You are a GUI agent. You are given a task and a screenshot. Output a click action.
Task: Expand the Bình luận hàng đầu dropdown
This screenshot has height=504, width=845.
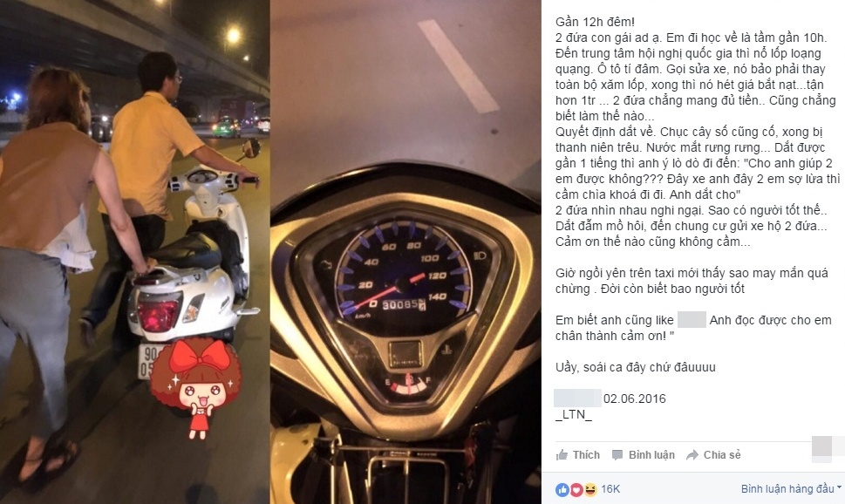pos(791,489)
